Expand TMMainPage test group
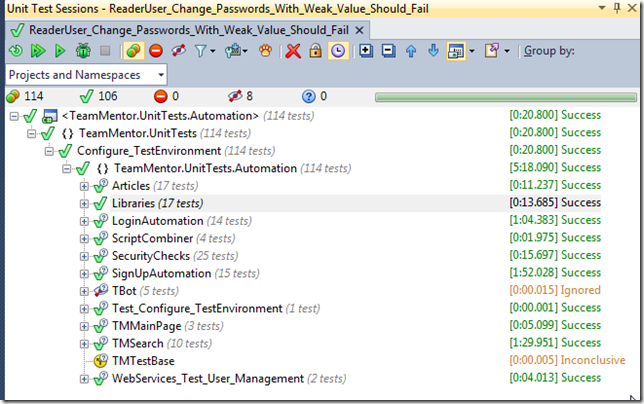Viewport: 644px width, 404px height. tap(84, 326)
